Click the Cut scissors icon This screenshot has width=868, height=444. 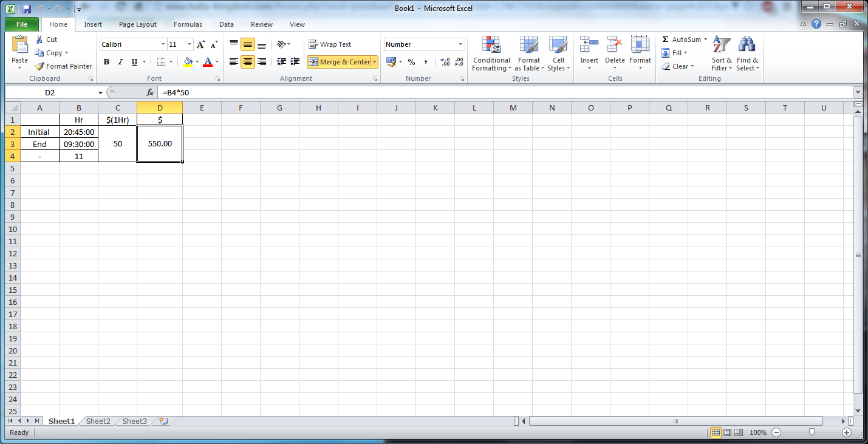(x=39, y=39)
